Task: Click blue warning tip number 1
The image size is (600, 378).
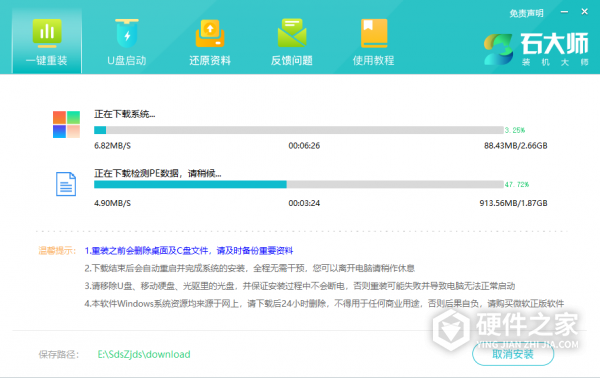Action: click(189, 251)
